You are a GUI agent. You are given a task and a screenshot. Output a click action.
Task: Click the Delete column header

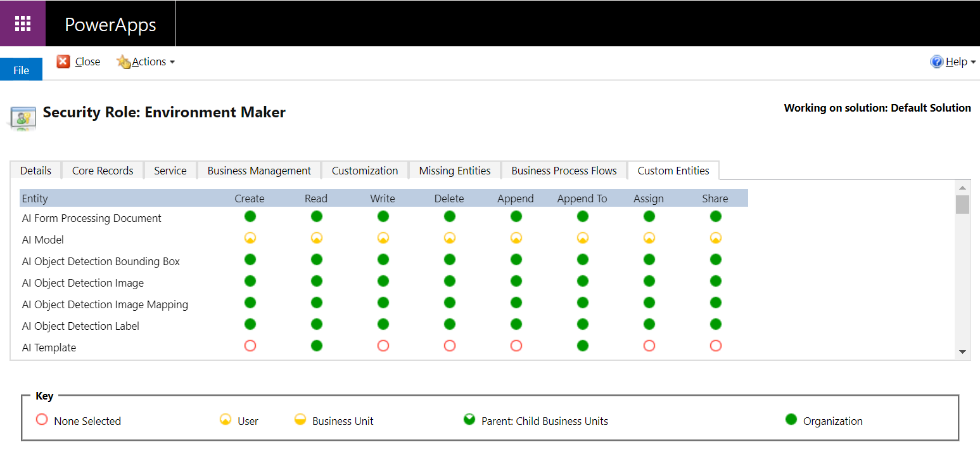(449, 198)
